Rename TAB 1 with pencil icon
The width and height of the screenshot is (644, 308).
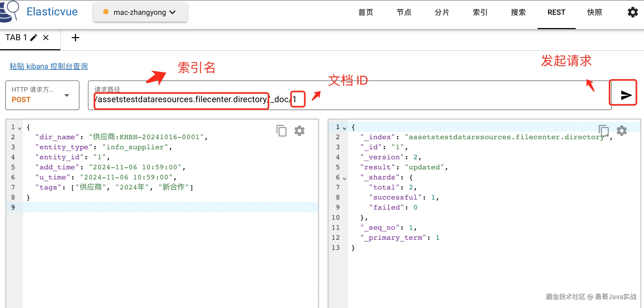click(34, 38)
